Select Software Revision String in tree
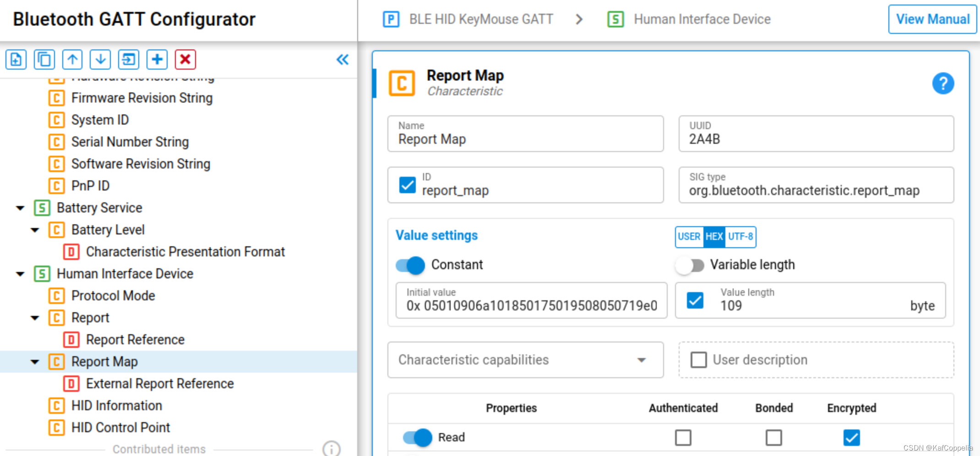 tap(141, 164)
